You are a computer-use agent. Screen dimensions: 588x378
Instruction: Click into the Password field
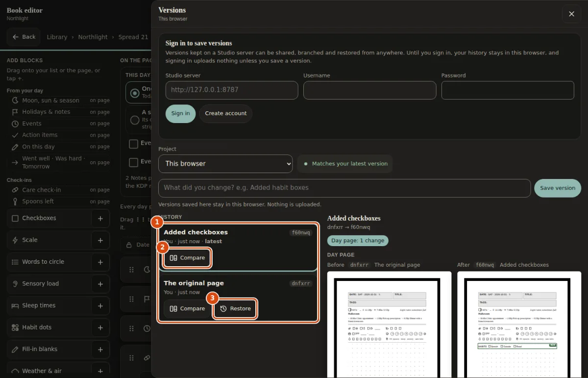(508, 90)
